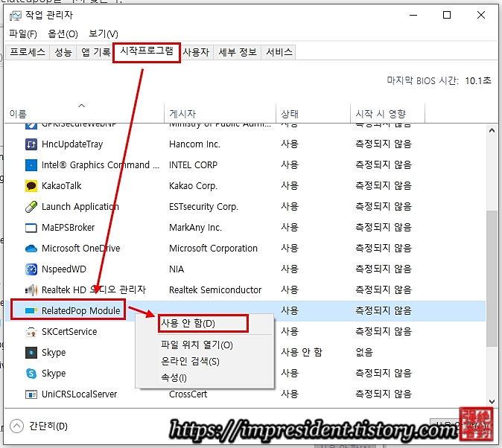Click publisher cell Realtek Semiconductor
Viewport: 502px width, 448px height.
(215, 290)
